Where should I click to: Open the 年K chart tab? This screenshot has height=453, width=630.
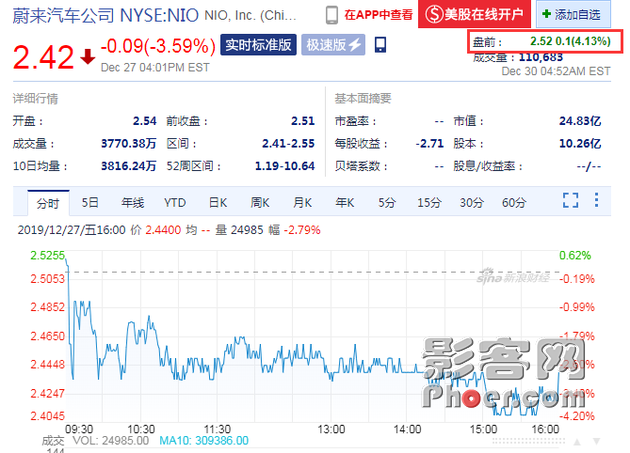pyautogui.click(x=345, y=202)
